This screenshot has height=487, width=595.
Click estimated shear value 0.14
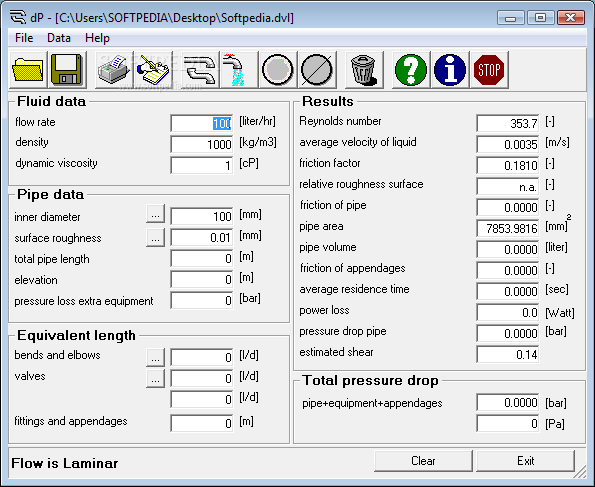508,354
